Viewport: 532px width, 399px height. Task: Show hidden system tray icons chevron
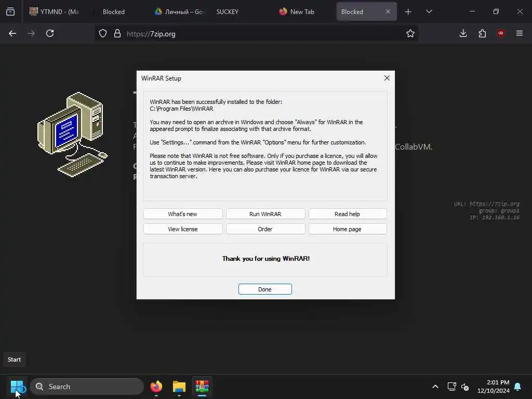click(x=435, y=387)
